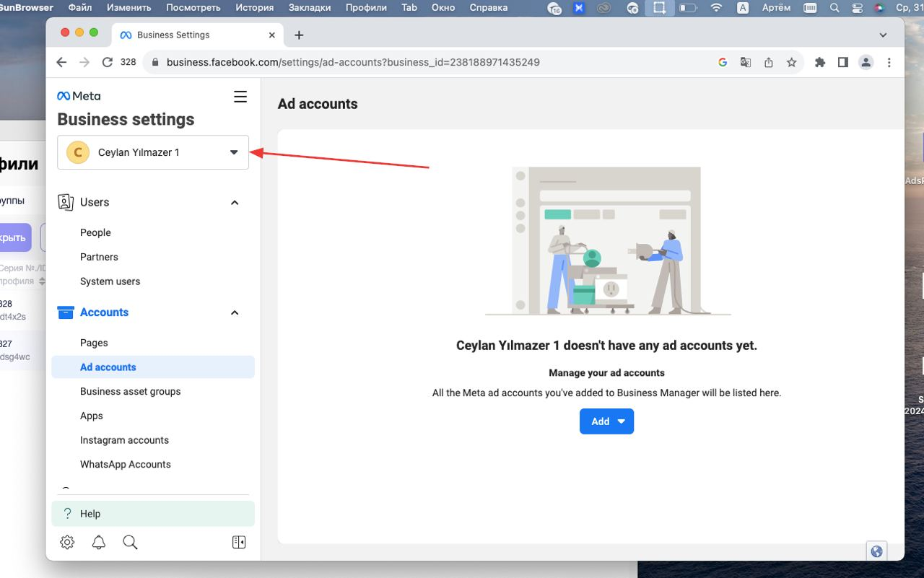This screenshot has height=578, width=924.
Task: Click the Wi-Fi icon in menu bar
Action: [716, 8]
